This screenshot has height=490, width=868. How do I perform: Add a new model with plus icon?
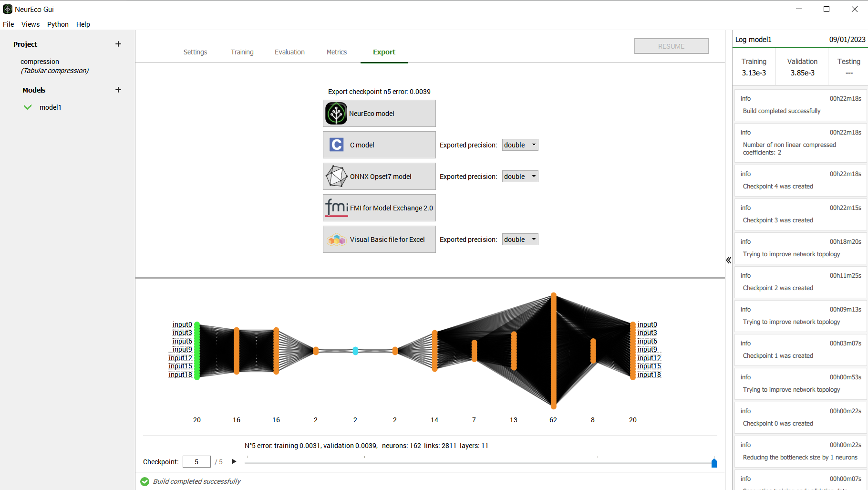point(118,90)
